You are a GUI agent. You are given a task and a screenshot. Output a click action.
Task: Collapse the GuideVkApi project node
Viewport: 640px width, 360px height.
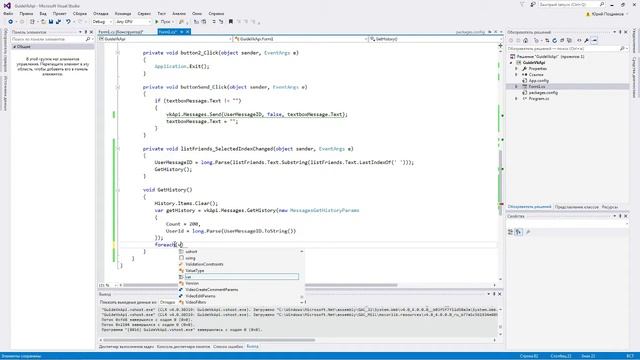(511, 63)
